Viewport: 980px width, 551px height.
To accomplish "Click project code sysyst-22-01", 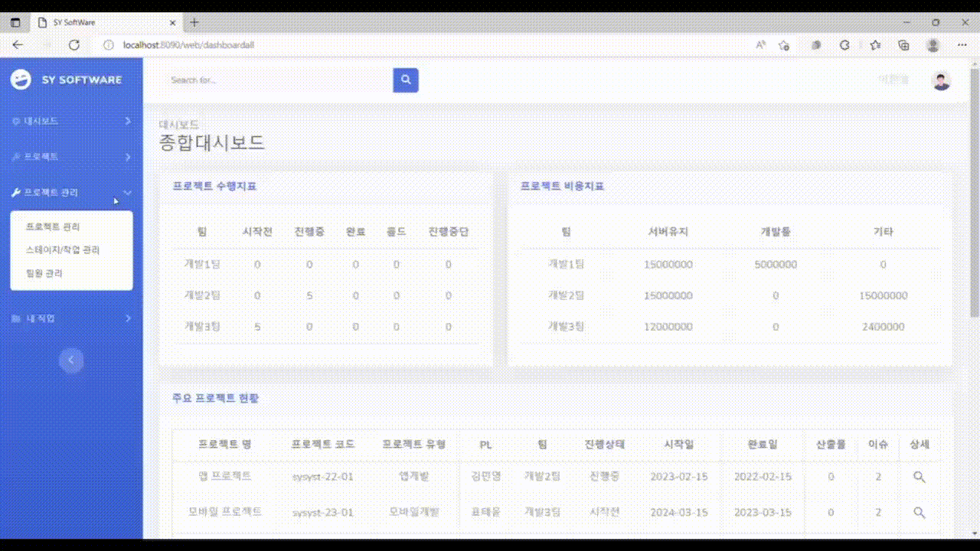I will click(x=323, y=477).
